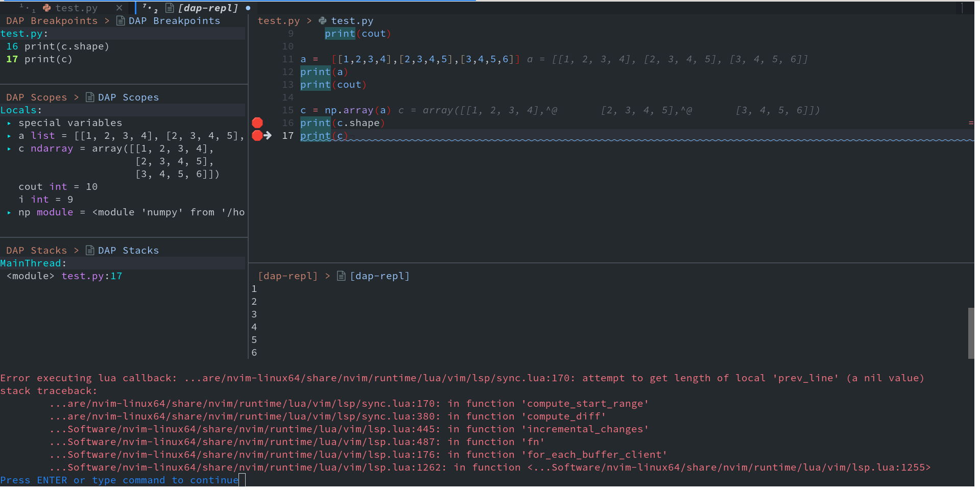Select the cout int = 10 variable

click(58, 186)
